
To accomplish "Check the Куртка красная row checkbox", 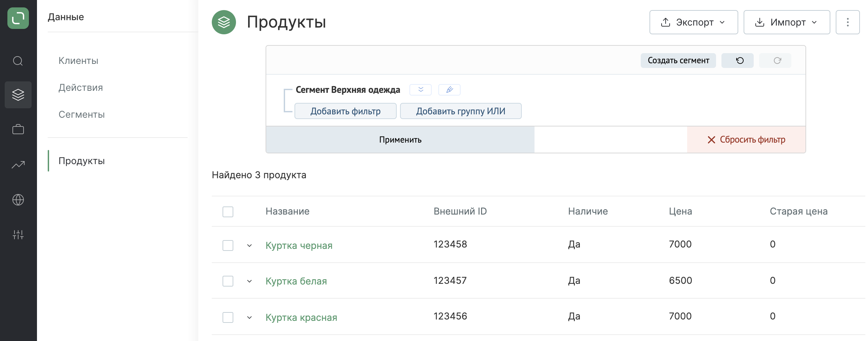I will click(x=228, y=317).
